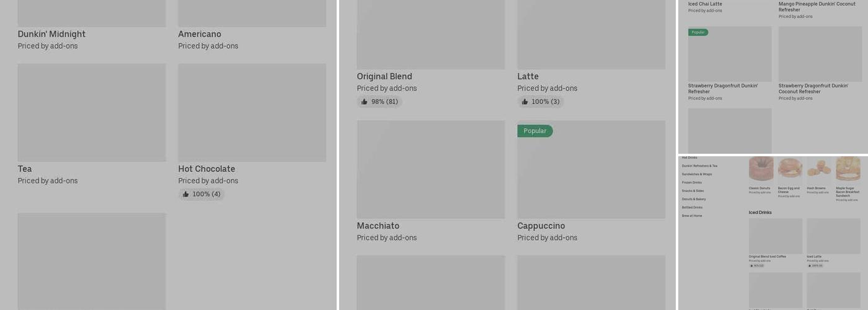Open the Classic Donuts photo
This screenshot has height=310, width=868.
[x=761, y=169]
